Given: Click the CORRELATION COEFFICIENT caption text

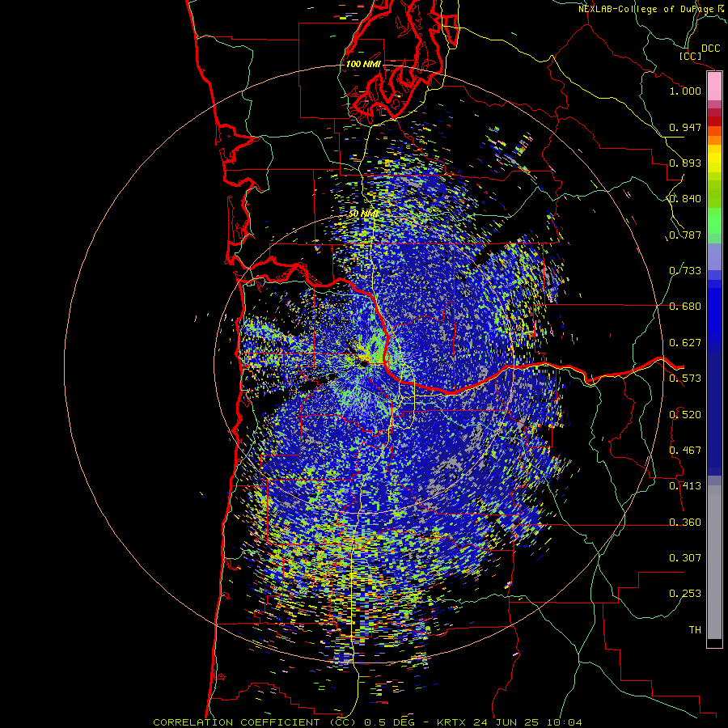Looking at the screenshot, I should pyautogui.click(x=236, y=722).
